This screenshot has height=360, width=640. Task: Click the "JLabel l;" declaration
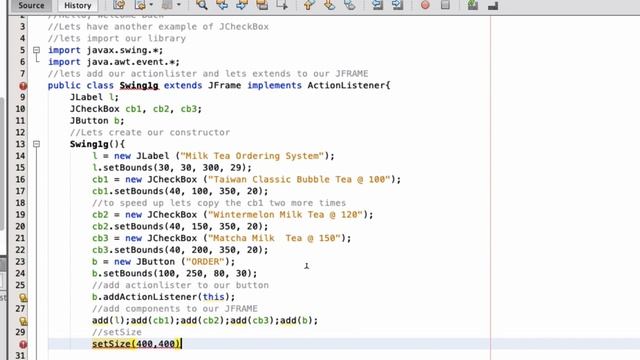[94, 97]
